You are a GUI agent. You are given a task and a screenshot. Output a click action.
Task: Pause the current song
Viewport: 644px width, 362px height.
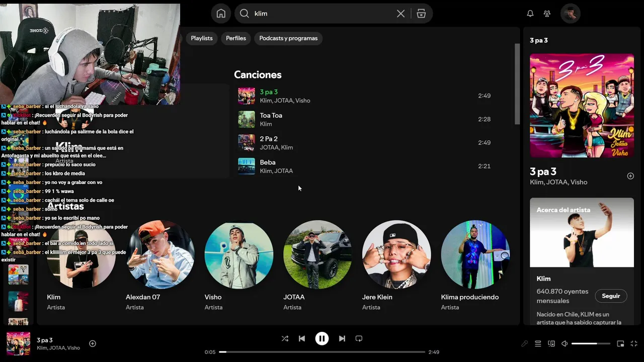point(322,338)
